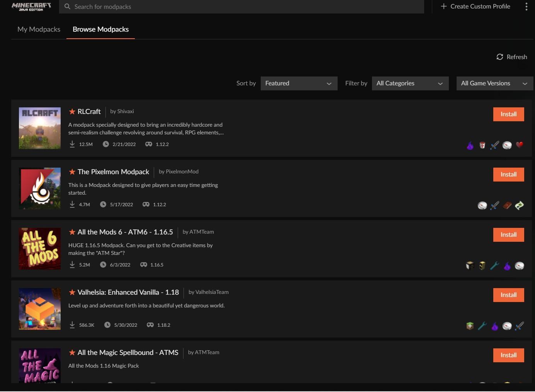Click the wrench icon on All the Mods 6
535x392 pixels.
click(x=494, y=266)
